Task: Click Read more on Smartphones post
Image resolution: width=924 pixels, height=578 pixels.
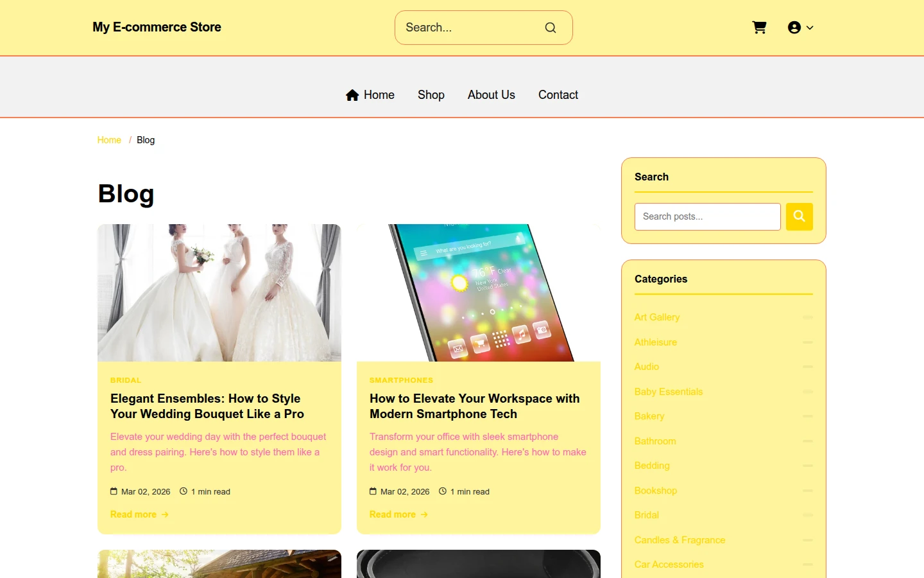Action: [398, 514]
